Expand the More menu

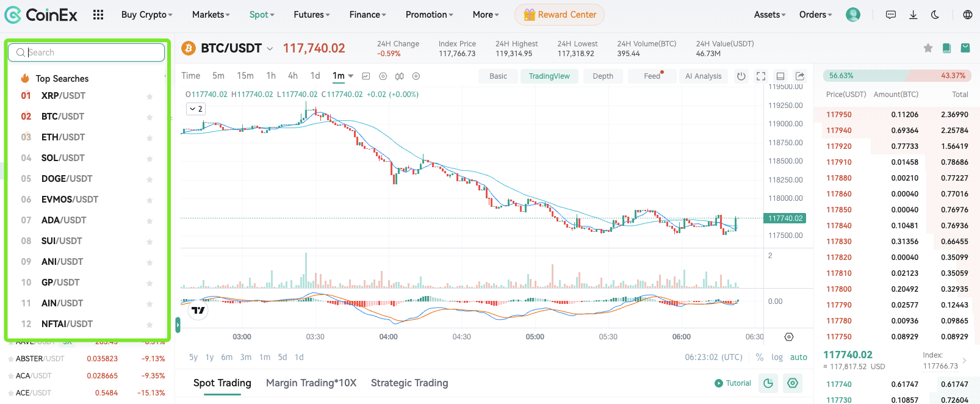click(486, 15)
